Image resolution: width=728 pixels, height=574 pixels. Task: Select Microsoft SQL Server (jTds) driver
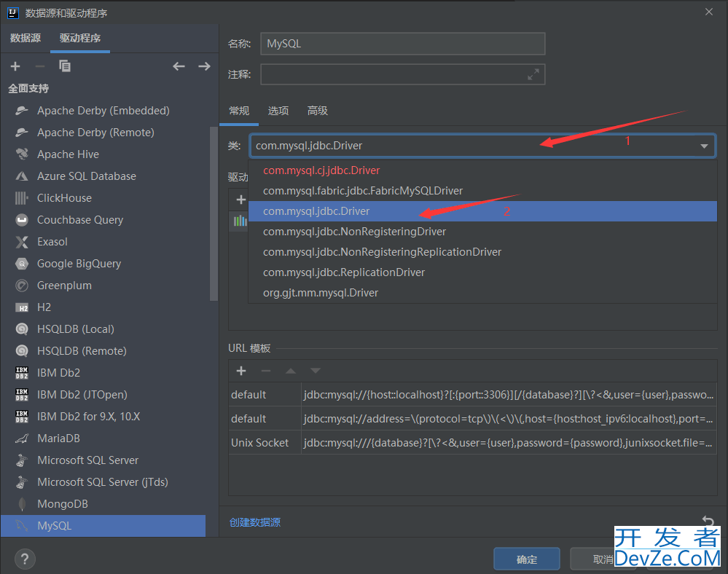point(103,481)
